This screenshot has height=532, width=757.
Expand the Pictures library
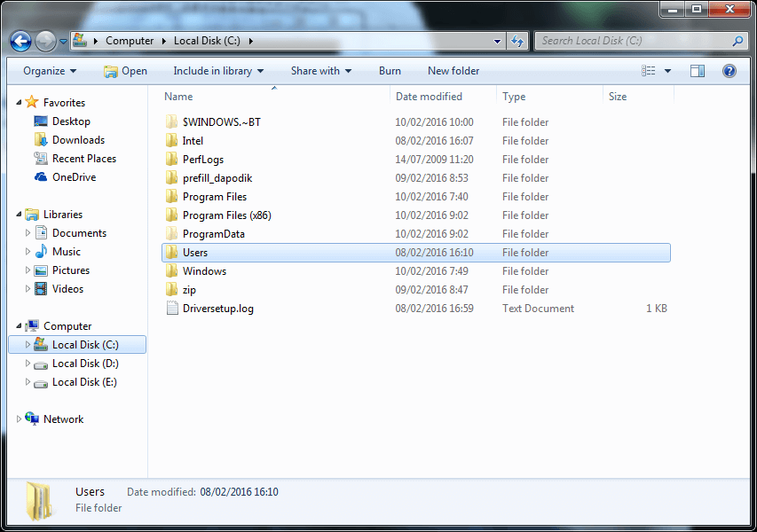click(28, 270)
